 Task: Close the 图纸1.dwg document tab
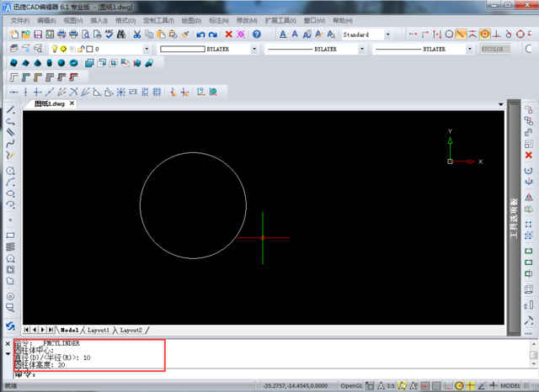coord(72,103)
